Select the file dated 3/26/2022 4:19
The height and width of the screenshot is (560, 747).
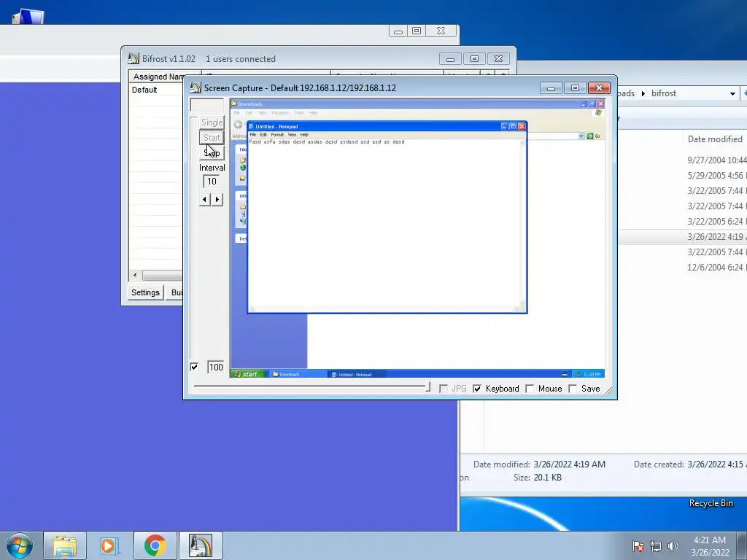[x=683, y=237]
